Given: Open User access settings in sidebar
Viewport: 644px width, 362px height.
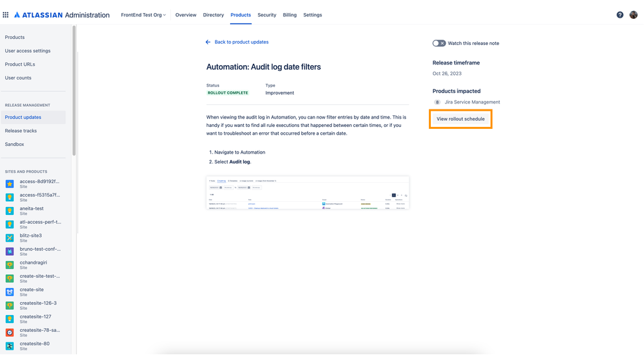Looking at the screenshot, I should click(x=27, y=51).
